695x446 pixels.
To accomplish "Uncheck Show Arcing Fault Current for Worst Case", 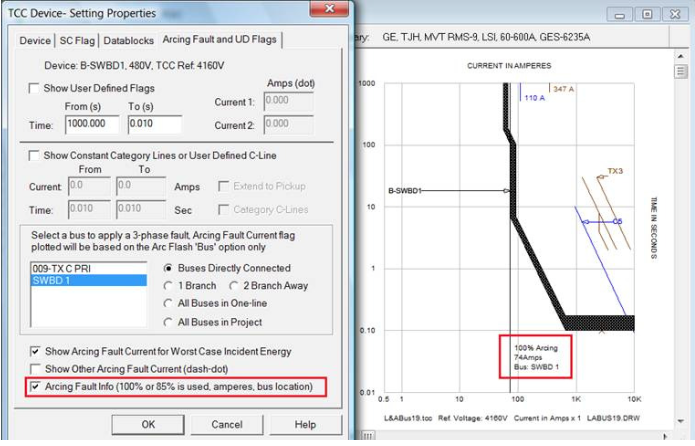I will point(35,352).
